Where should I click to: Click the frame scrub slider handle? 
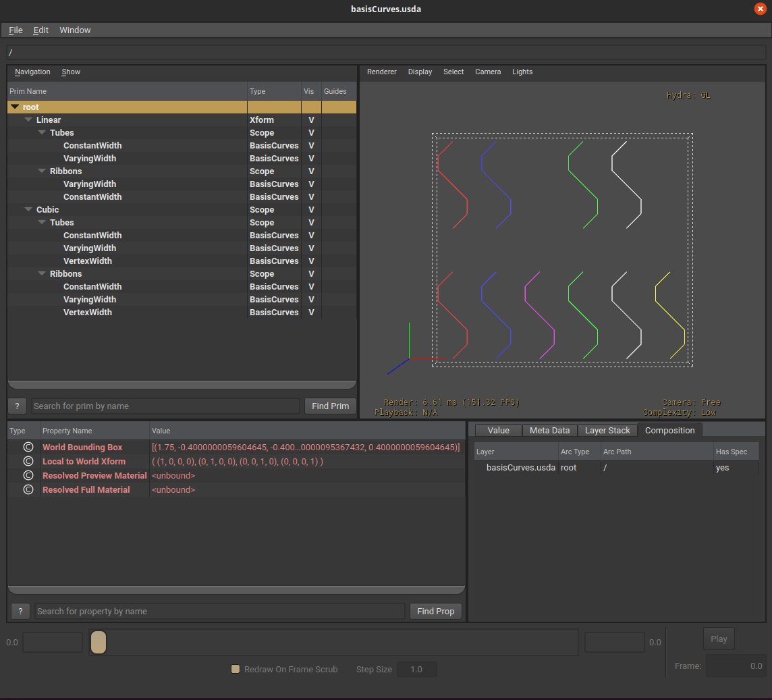98,642
